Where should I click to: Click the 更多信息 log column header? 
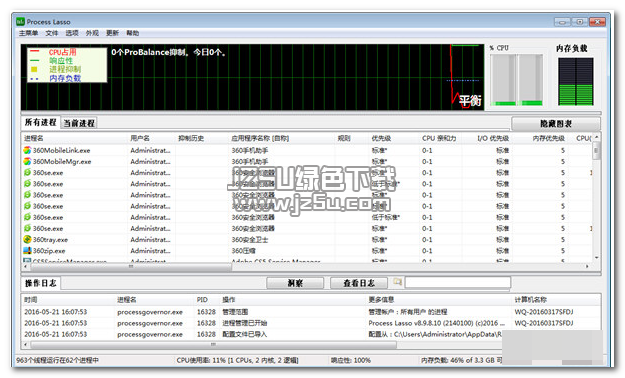coord(381,300)
